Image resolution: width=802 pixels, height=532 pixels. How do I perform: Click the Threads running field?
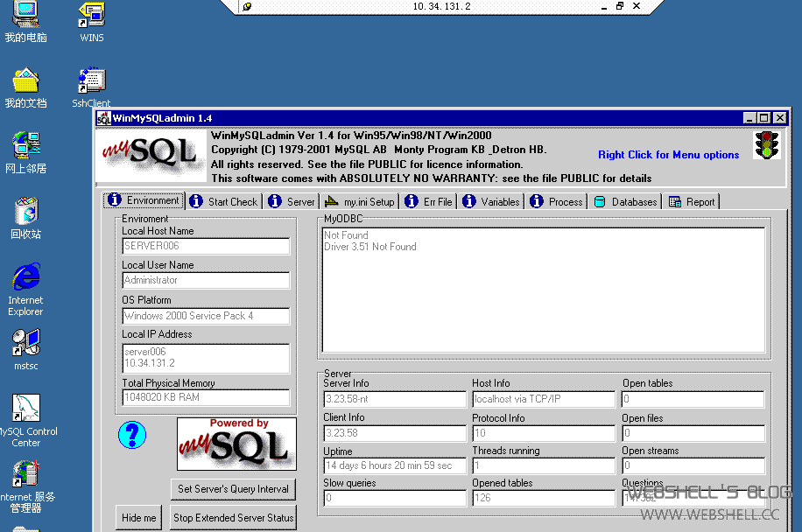click(x=544, y=465)
